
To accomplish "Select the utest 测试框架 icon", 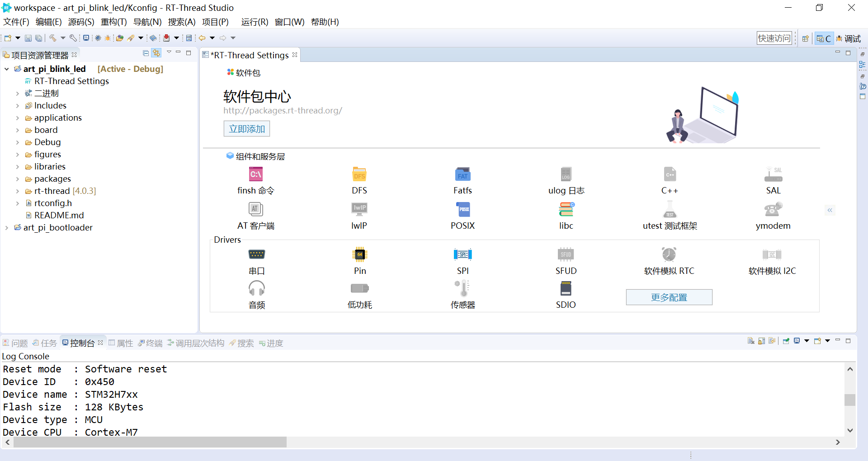I will coord(670,209).
